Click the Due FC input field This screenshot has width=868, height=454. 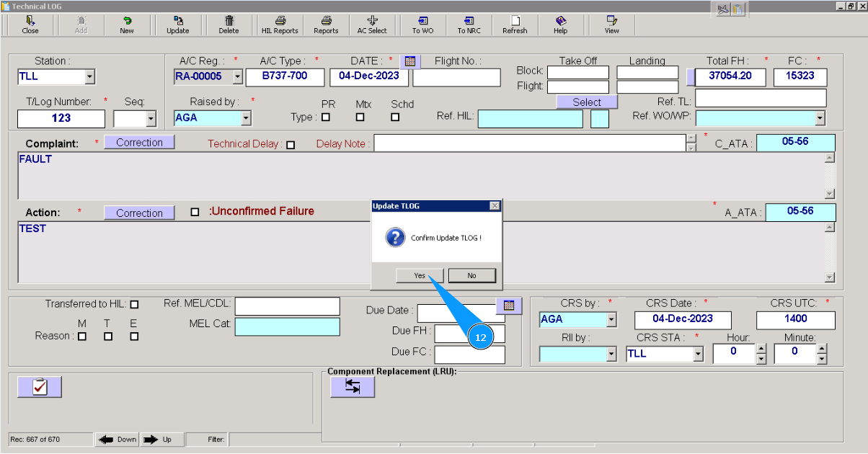tap(469, 355)
